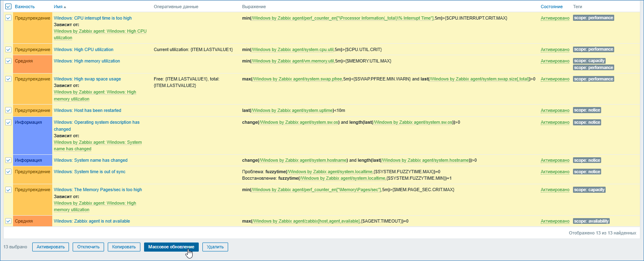Toggle the select-all checkbox in header

8,7
